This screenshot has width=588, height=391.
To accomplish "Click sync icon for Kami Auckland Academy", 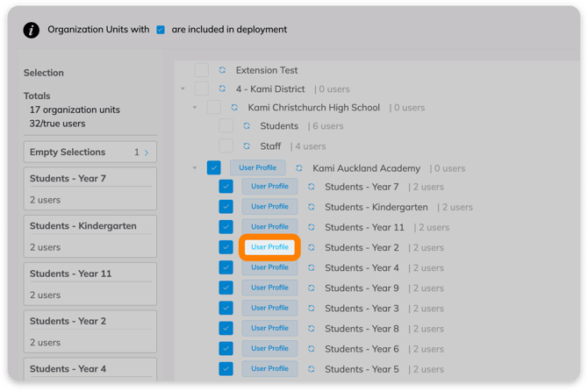I will pyautogui.click(x=299, y=168).
